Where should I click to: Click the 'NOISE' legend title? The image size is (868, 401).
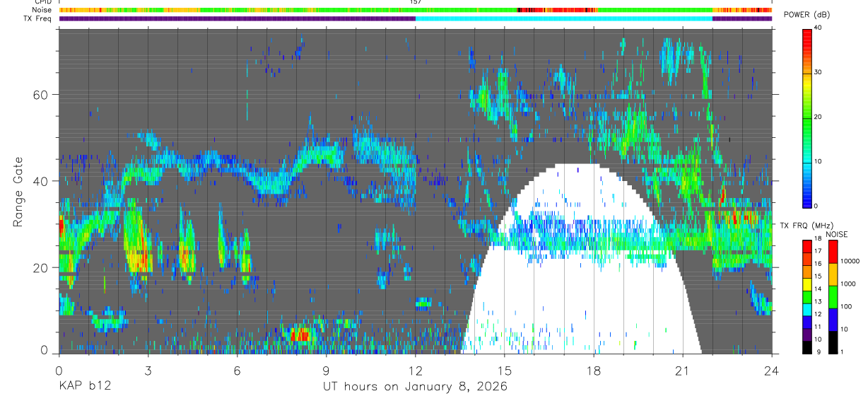tap(836, 234)
